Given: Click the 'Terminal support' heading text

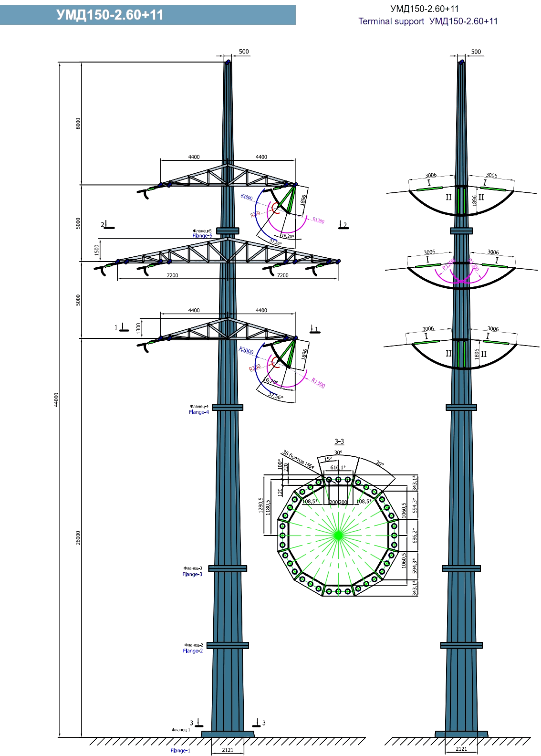Looking at the screenshot, I should pyautogui.click(x=391, y=21).
